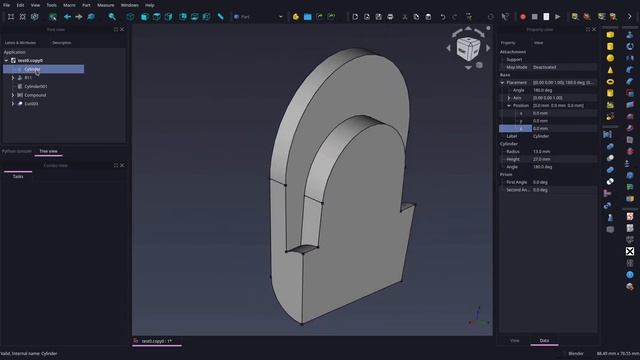Click the Tasks tab in Combo view
The width and height of the screenshot is (640, 360).
18,177
